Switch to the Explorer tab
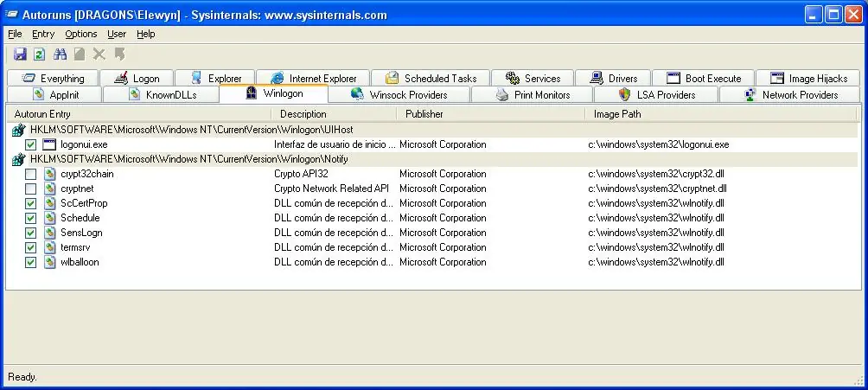The height and width of the screenshot is (390, 868). [215, 78]
